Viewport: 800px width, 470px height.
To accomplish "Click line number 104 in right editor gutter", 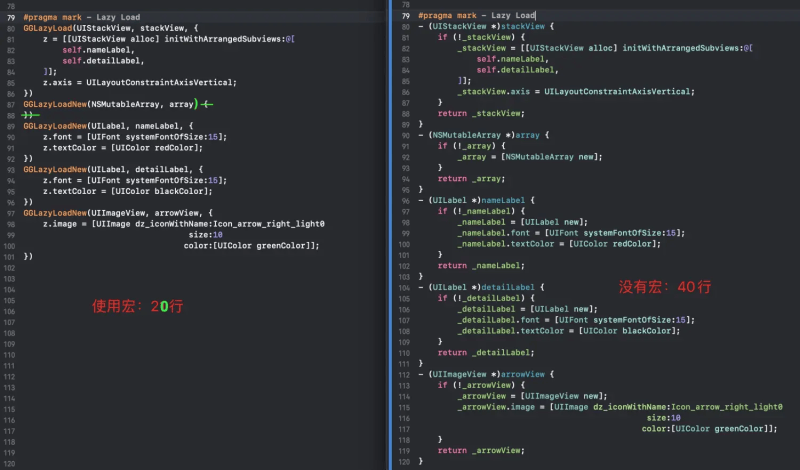I will pos(403,287).
